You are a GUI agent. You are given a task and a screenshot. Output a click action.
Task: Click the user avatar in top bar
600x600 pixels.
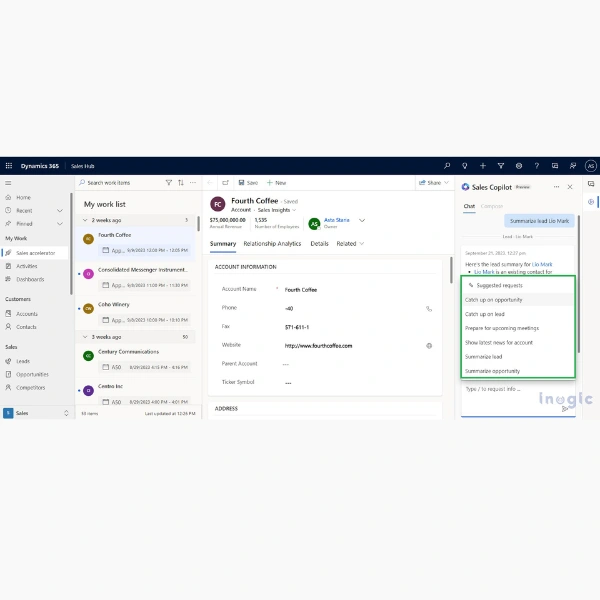tap(590, 166)
